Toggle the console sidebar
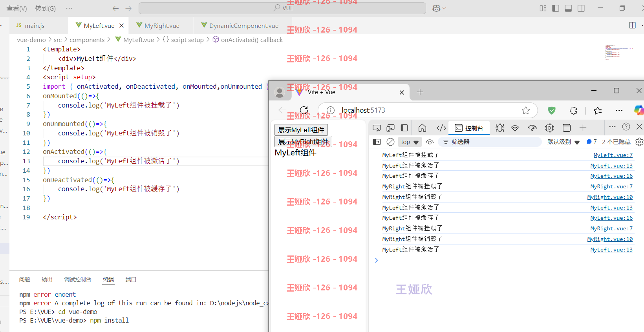The image size is (644, 332). click(x=377, y=142)
